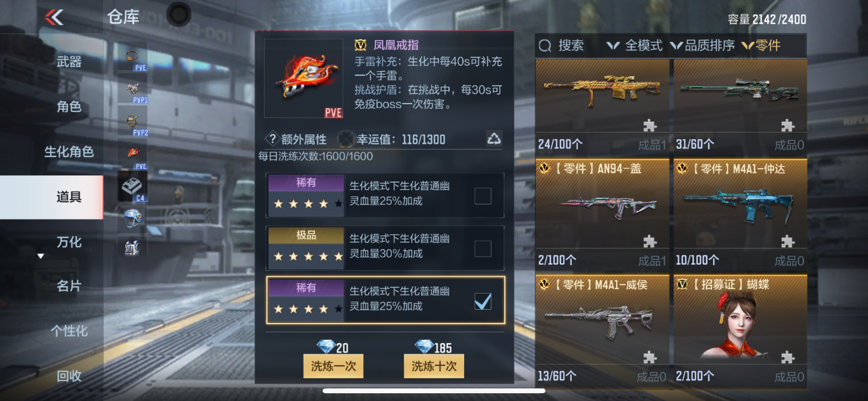
Task: Click the 洗炼十次 button
Action: point(434,366)
